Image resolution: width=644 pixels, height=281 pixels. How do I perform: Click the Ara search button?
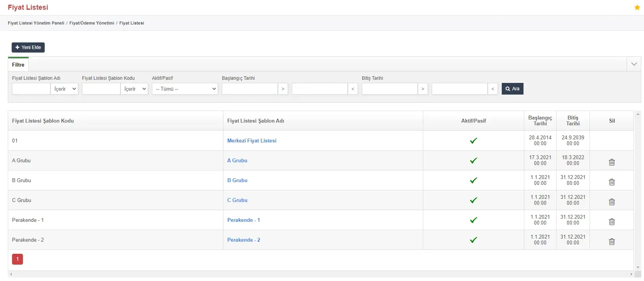(x=513, y=89)
